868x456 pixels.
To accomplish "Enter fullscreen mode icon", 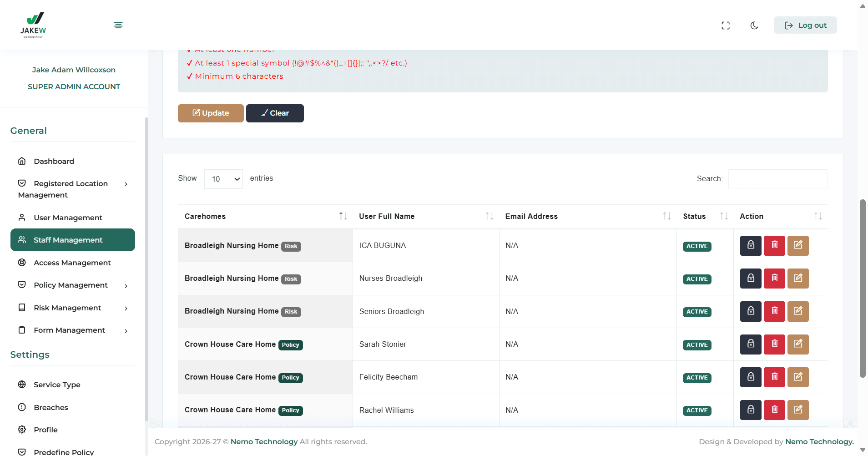I will pos(726,25).
